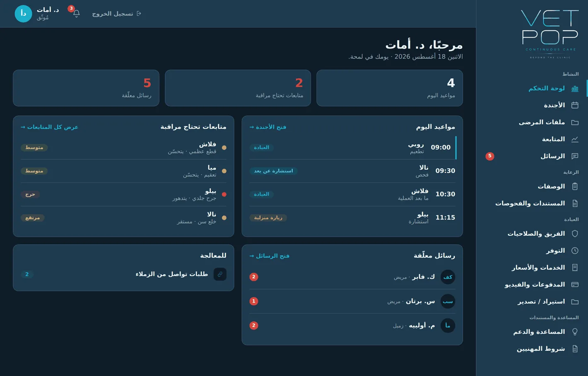Image resolution: width=588 pixels, height=376 pixels.
Task: Select the 09:00 روبي appointment row
Action: (x=352, y=148)
